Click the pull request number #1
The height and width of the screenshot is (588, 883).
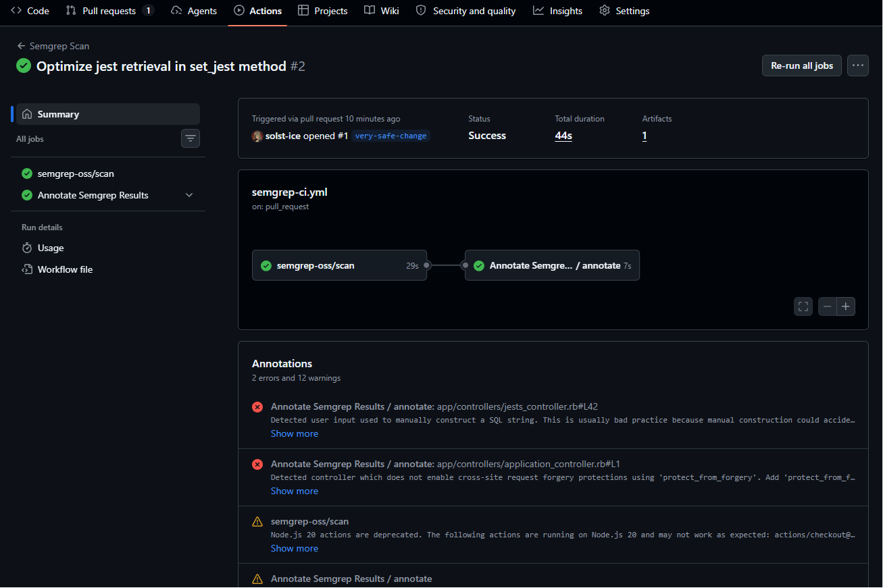pyautogui.click(x=343, y=136)
